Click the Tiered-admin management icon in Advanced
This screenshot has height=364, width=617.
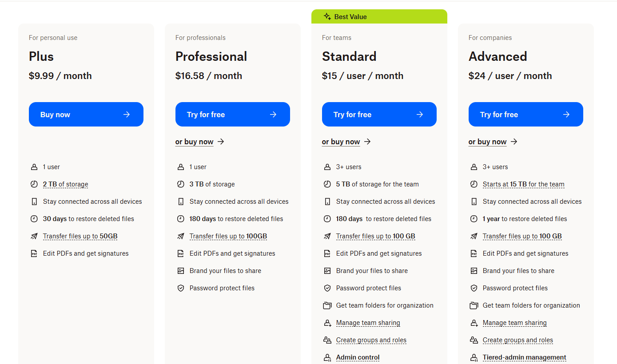point(474,357)
